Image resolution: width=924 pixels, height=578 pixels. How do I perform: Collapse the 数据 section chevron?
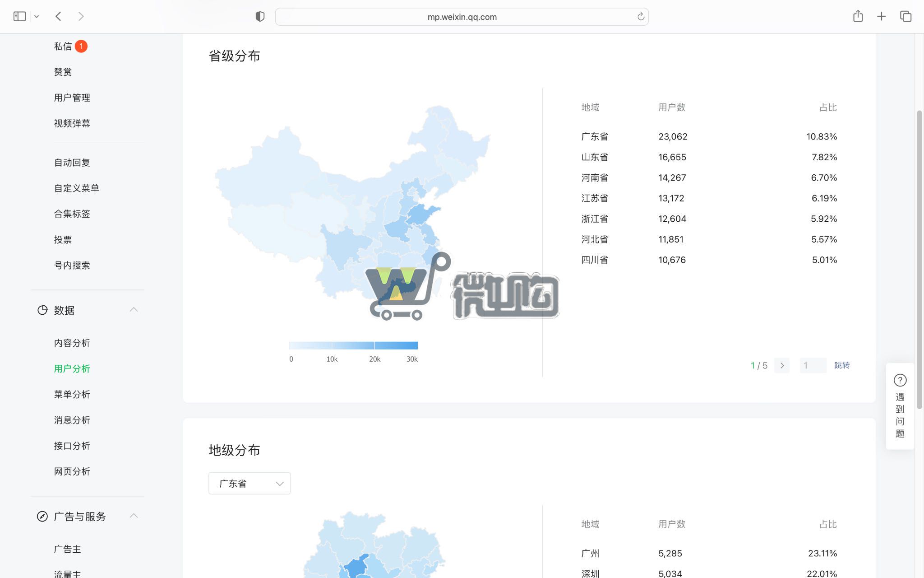(134, 310)
